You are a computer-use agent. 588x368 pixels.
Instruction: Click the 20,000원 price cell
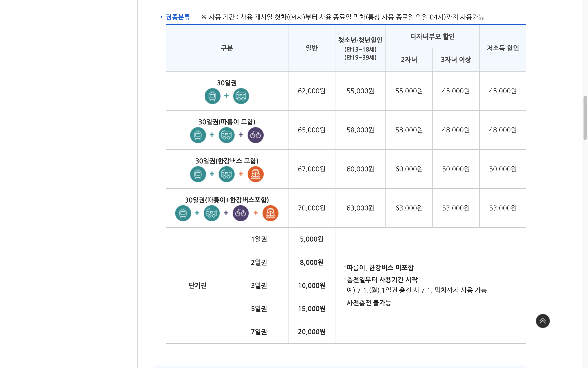(312, 332)
